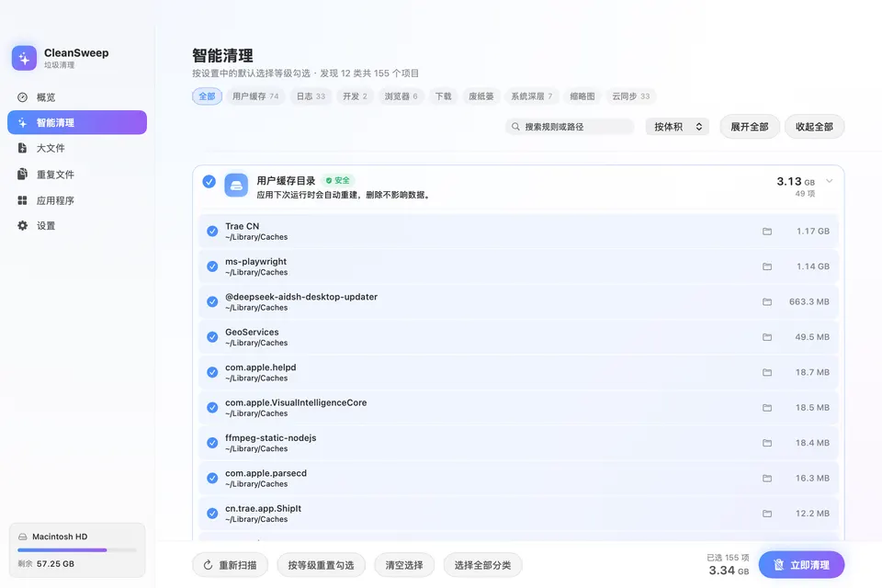Select 智能清理 in the sidebar
Viewport: 882px width, 588px height.
pos(77,123)
